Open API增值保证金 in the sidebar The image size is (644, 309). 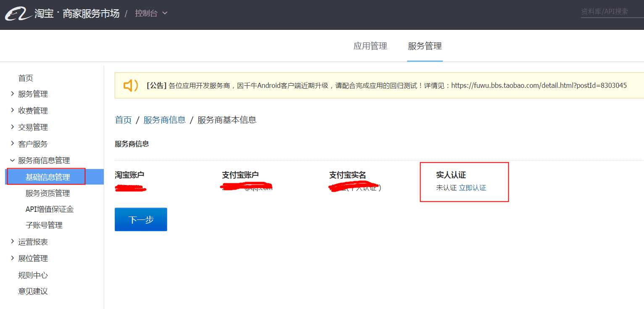pyautogui.click(x=50, y=209)
